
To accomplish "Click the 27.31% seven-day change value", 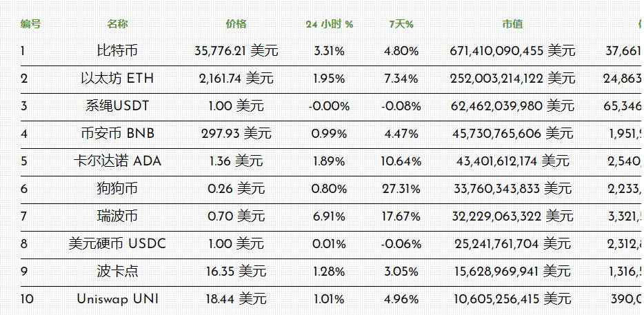I will coord(401,189).
